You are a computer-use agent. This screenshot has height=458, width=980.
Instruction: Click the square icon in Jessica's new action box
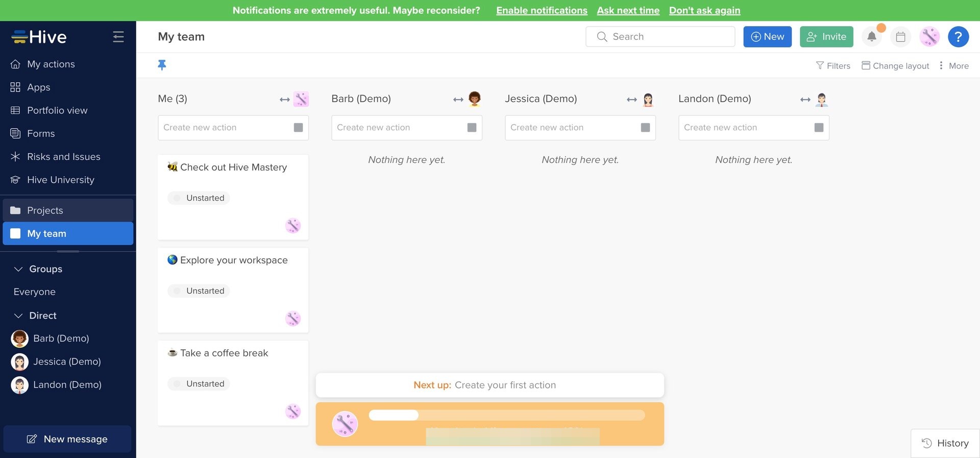click(646, 128)
